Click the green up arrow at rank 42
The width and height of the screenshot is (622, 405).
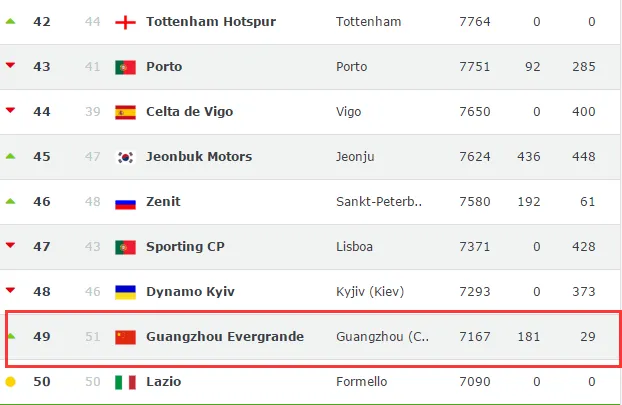coord(11,21)
